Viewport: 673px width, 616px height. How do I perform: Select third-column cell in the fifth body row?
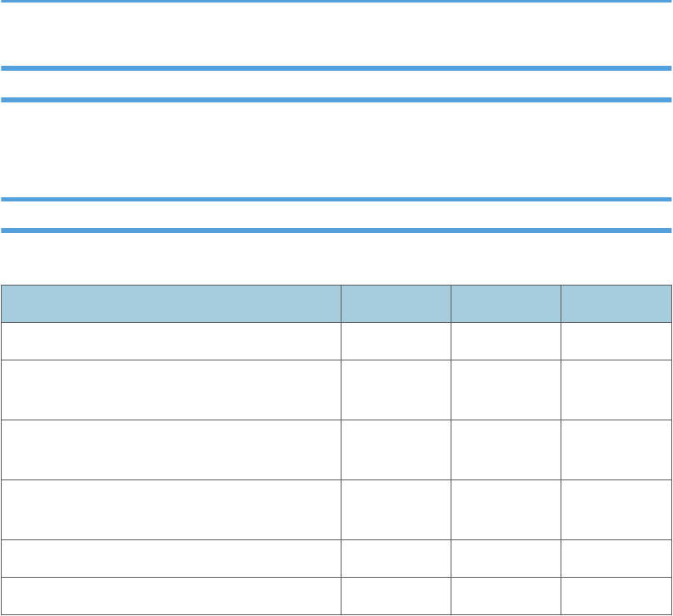[x=506, y=559]
